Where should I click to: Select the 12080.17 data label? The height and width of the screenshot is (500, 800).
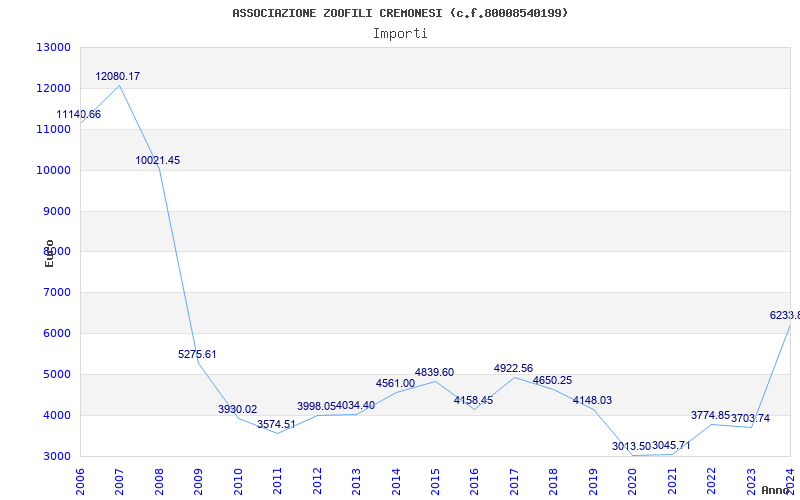(117, 77)
